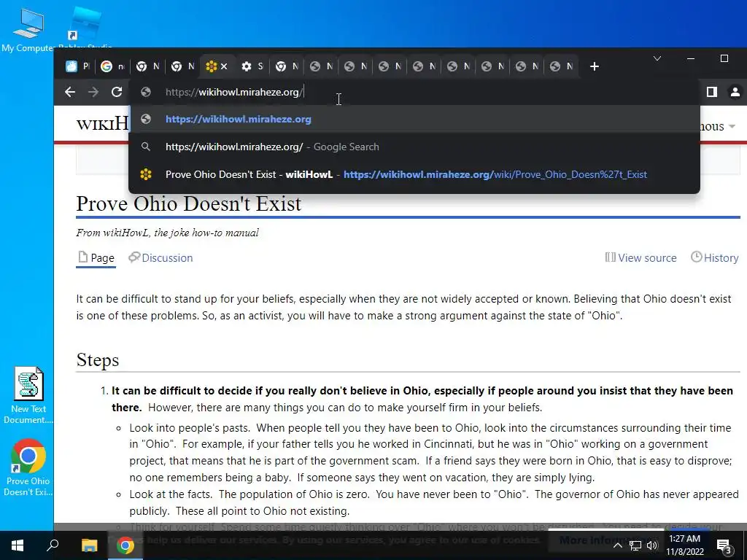
Task: Open the Chrome profile avatar icon
Action: pos(735,92)
